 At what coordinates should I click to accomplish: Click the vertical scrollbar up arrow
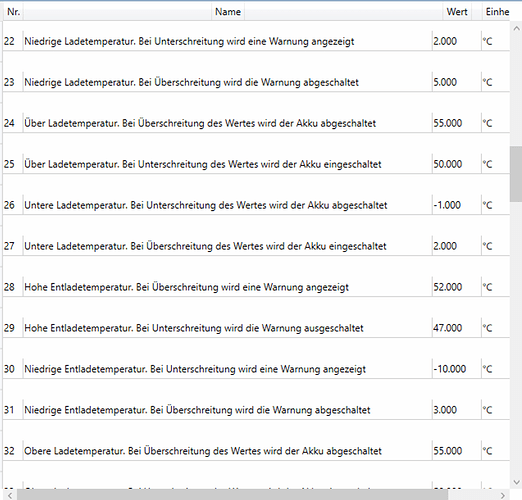point(516,29)
